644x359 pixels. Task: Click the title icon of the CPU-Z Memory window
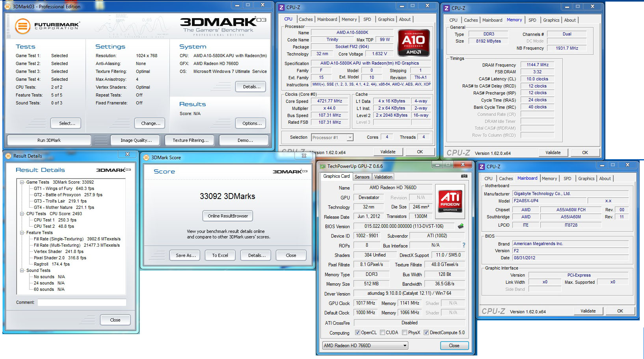click(x=447, y=8)
